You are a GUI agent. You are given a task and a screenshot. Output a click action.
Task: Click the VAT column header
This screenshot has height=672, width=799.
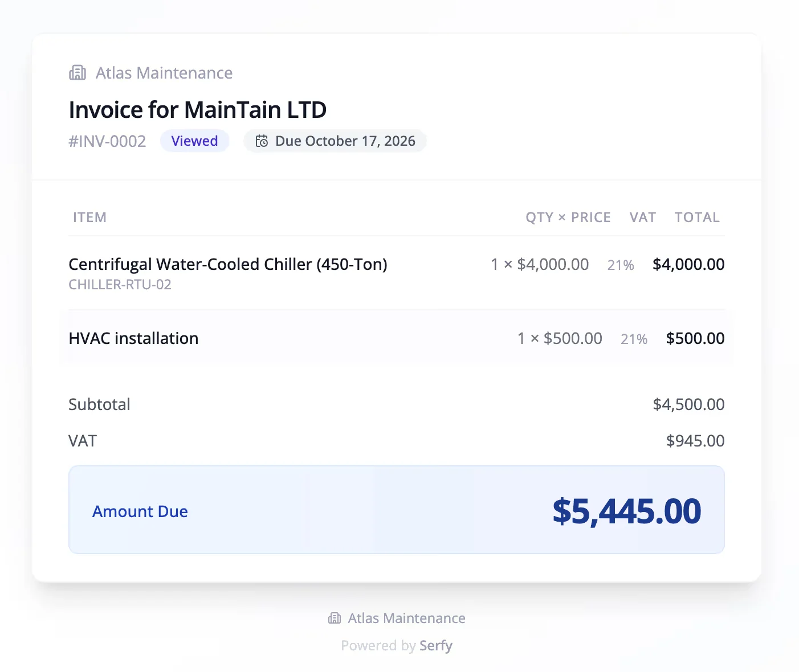coord(643,218)
